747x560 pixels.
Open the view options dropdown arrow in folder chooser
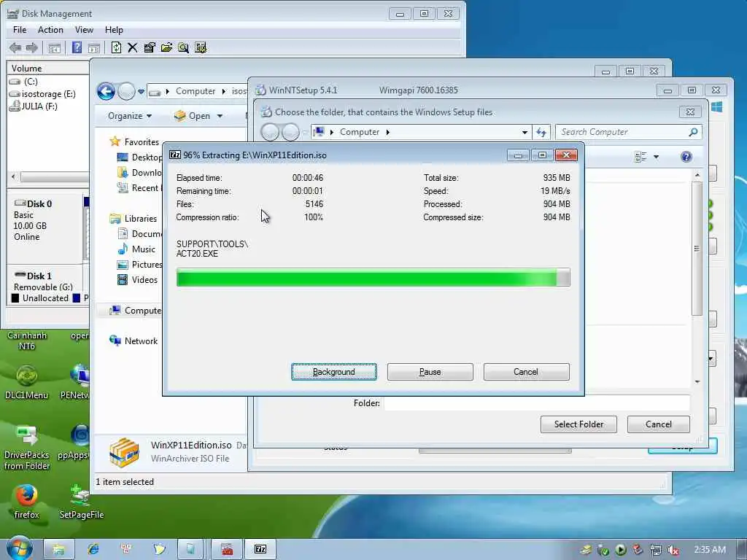click(656, 157)
